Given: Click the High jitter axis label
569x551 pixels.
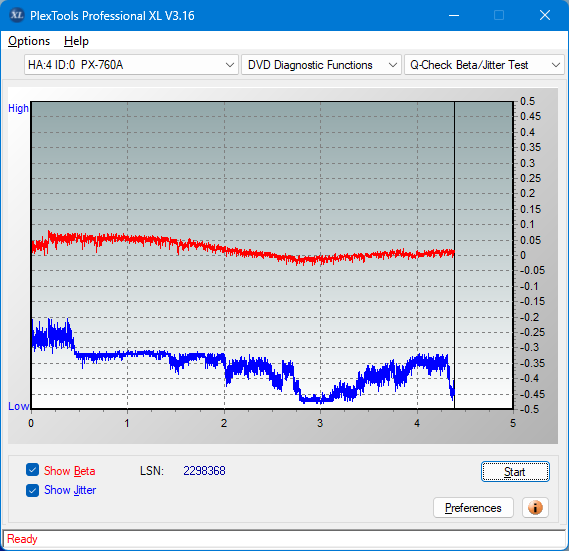Looking at the screenshot, I should coord(18,108).
